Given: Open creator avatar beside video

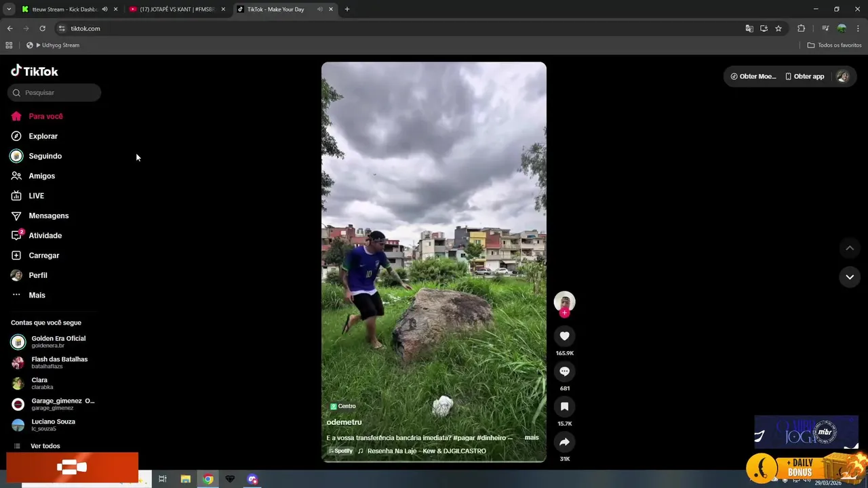Looking at the screenshot, I should click(x=564, y=301).
